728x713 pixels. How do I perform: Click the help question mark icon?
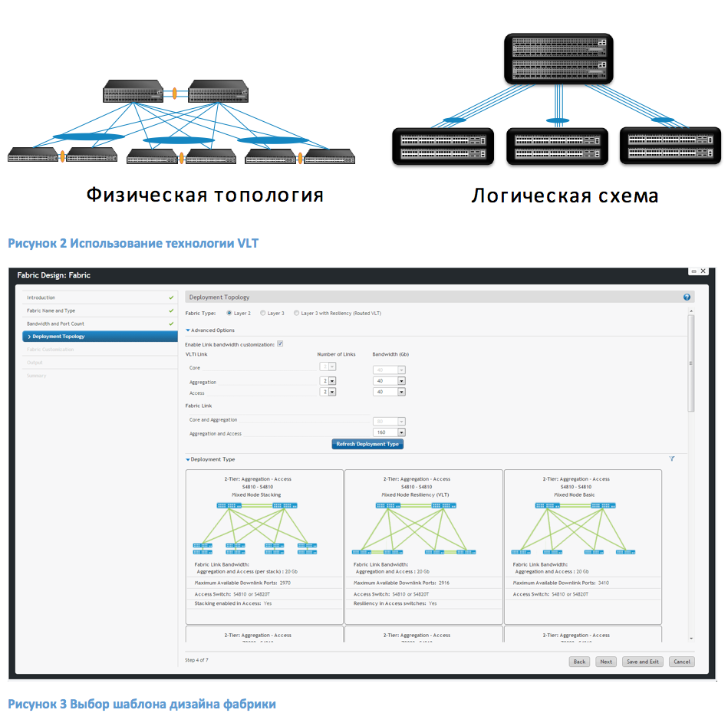(686, 297)
